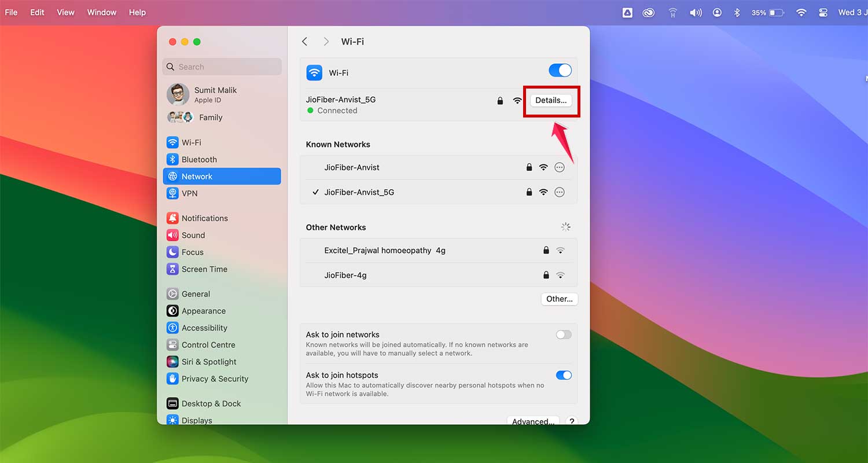
Task: Click the Bluetooth icon in the menu bar
Action: [x=737, y=12]
